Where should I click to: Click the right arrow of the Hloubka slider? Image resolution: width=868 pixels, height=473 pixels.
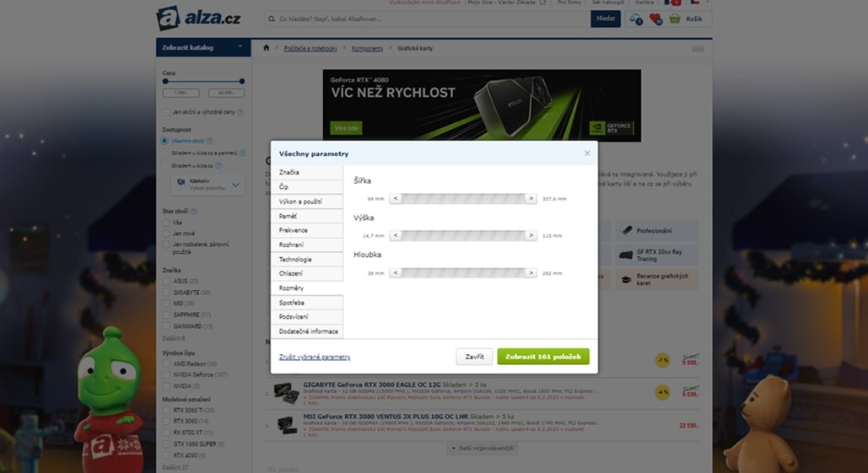531,272
